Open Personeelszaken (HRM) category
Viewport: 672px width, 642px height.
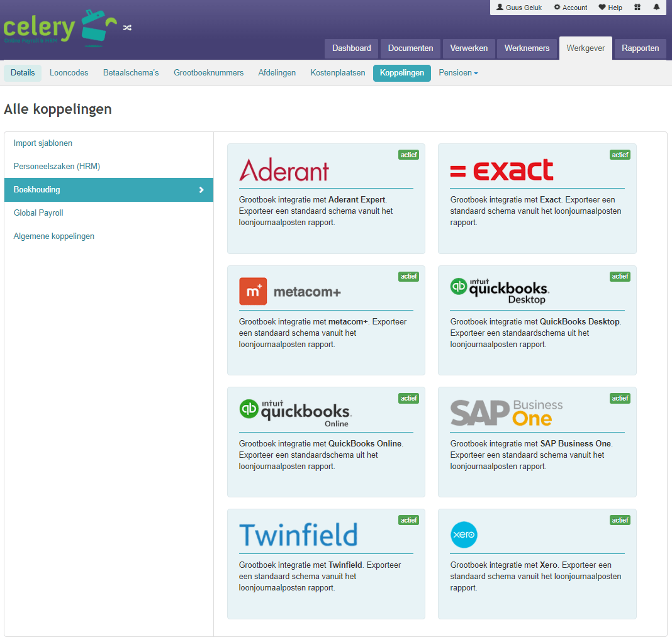(x=109, y=166)
